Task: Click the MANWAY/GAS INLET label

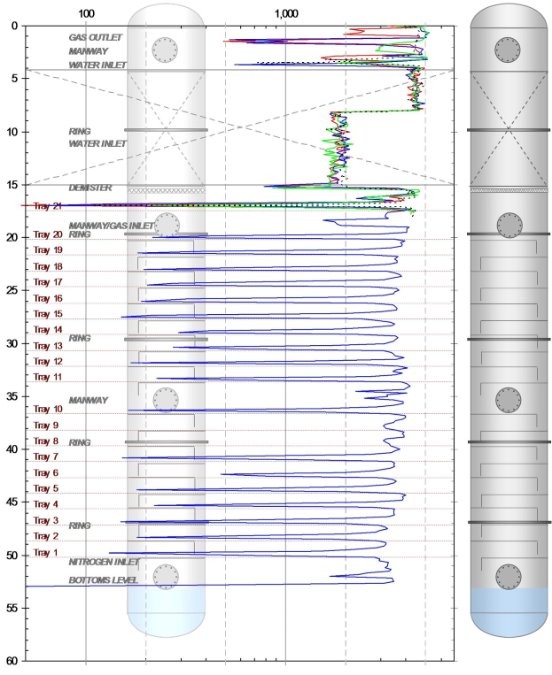Action: coord(111,226)
